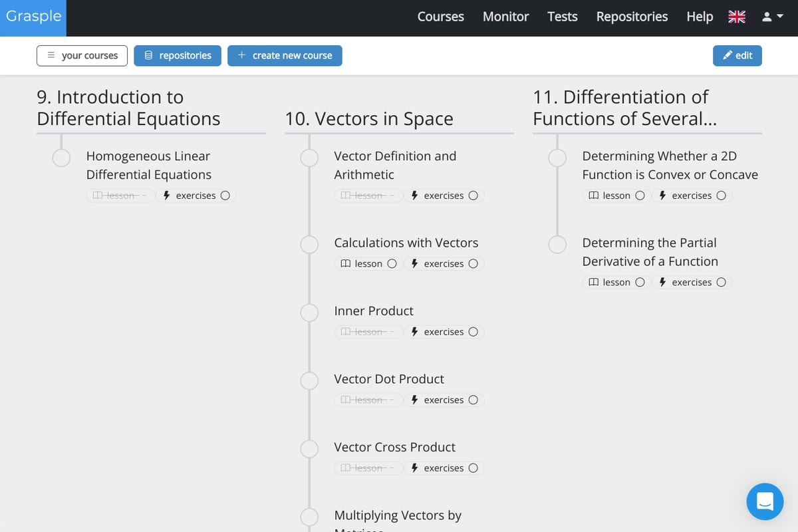Open the chat support bubble
The height and width of the screenshot is (532, 798).
pos(765,501)
